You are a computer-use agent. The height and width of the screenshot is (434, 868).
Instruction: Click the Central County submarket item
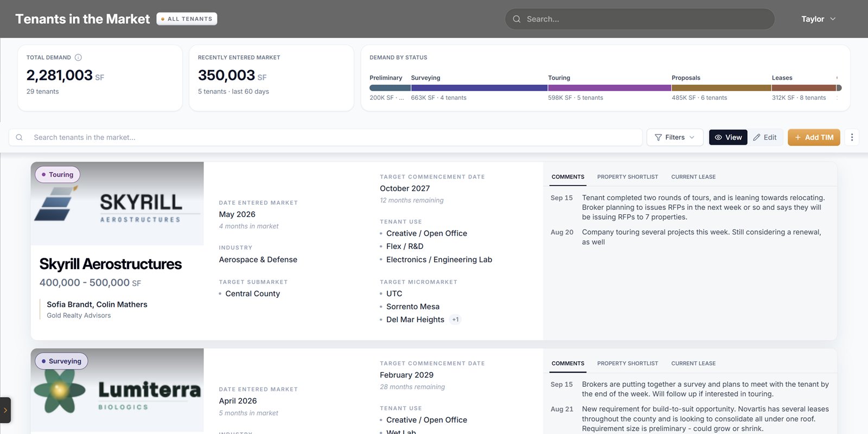253,293
